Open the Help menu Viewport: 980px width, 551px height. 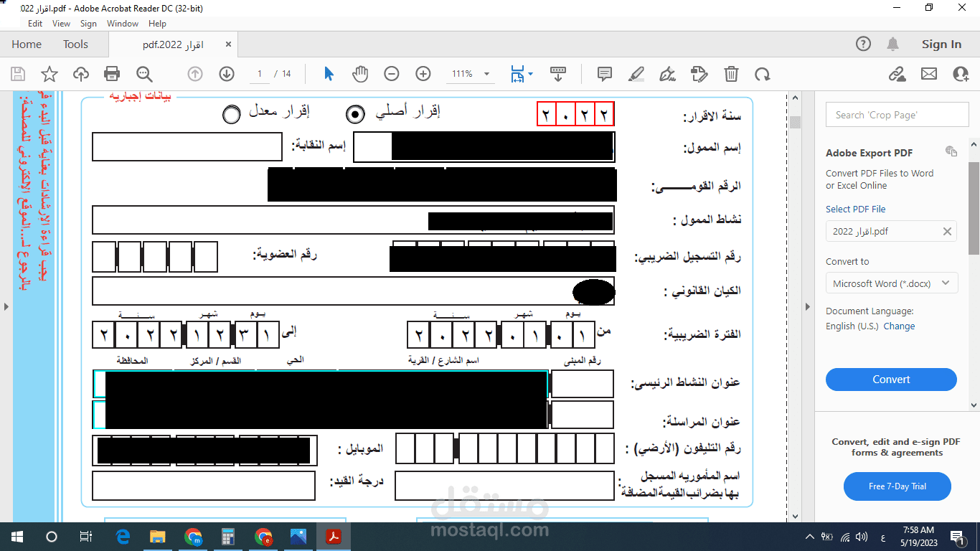pyautogui.click(x=157, y=24)
